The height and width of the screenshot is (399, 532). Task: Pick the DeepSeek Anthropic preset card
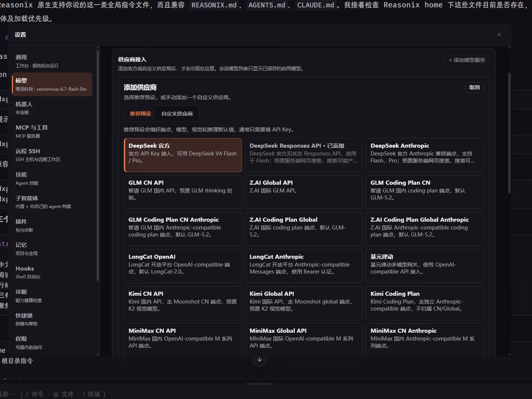pyautogui.click(x=425, y=155)
